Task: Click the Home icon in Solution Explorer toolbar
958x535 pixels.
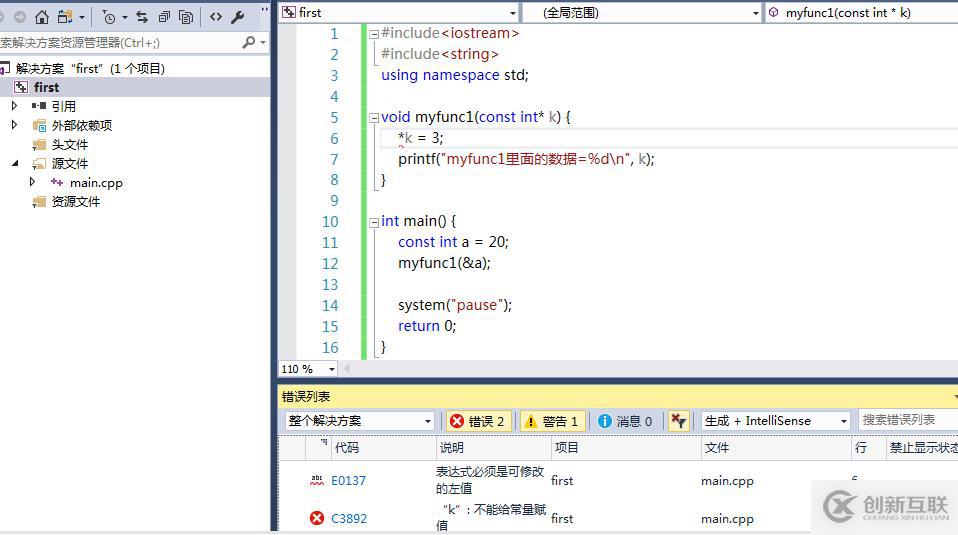Action: [x=42, y=17]
